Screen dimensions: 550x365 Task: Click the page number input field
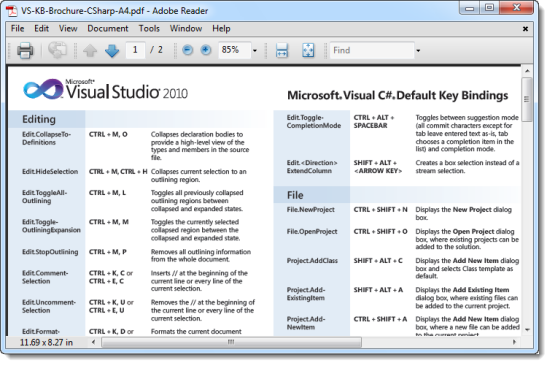coord(135,50)
